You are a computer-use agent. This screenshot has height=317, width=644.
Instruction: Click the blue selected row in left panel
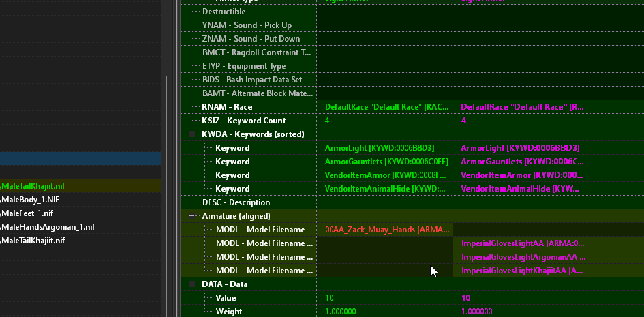[x=80, y=159]
